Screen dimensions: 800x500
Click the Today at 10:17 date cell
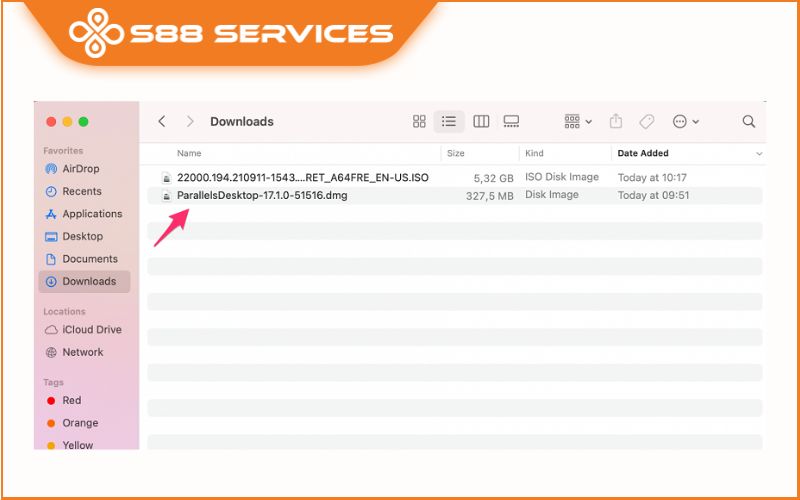(x=652, y=178)
